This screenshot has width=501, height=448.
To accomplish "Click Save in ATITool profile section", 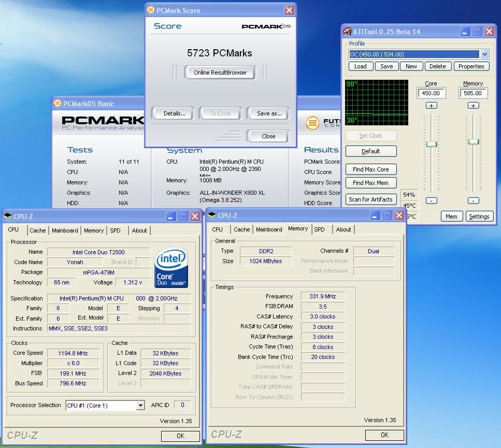I will click(x=387, y=66).
